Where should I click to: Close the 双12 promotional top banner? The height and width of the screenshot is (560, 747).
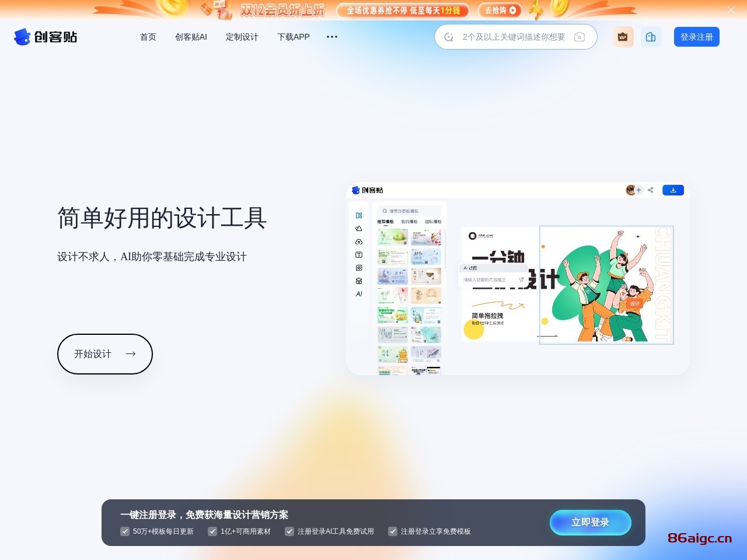[x=731, y=10]
